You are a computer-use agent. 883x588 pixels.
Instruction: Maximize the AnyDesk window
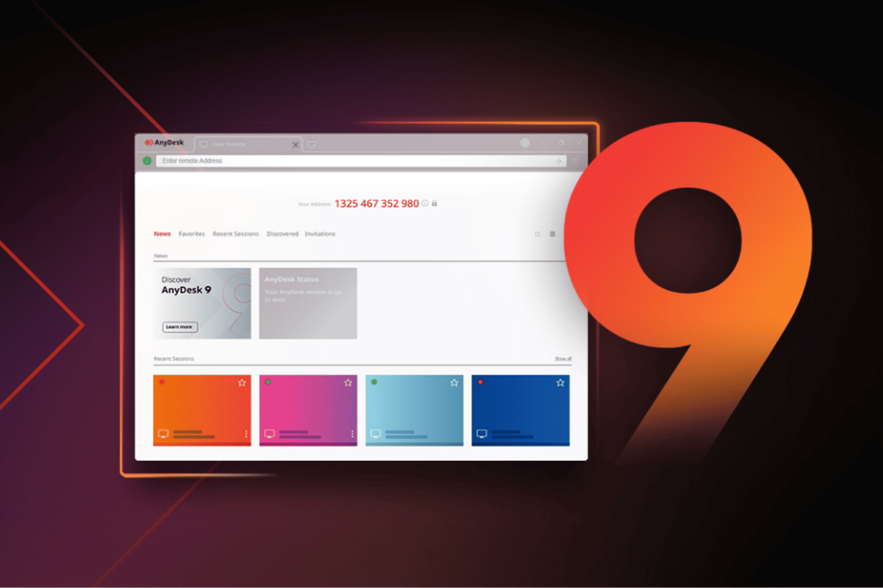pos(561,143)
